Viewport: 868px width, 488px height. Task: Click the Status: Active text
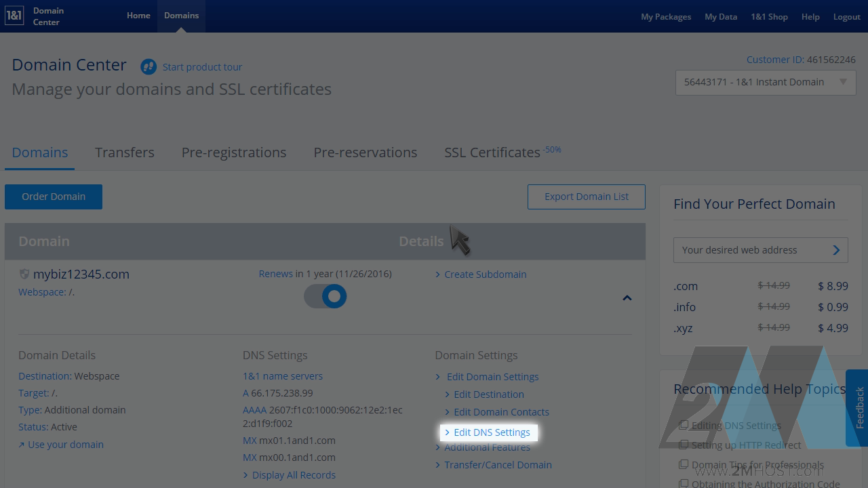[x=48, y=427]
